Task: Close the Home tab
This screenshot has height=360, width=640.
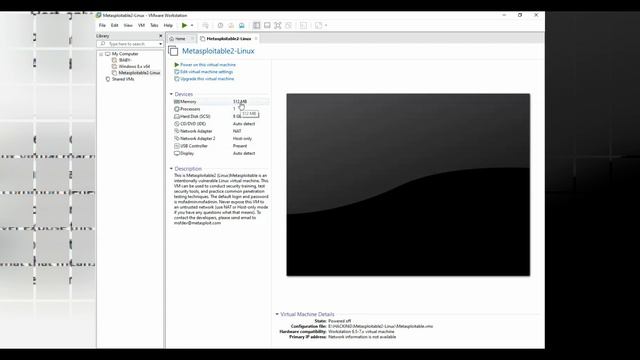Action: click(x=192, y=39)
